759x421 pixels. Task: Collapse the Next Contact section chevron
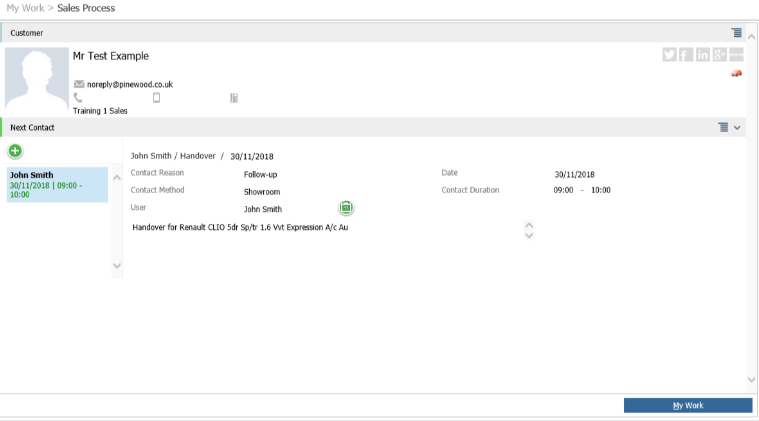737,128
